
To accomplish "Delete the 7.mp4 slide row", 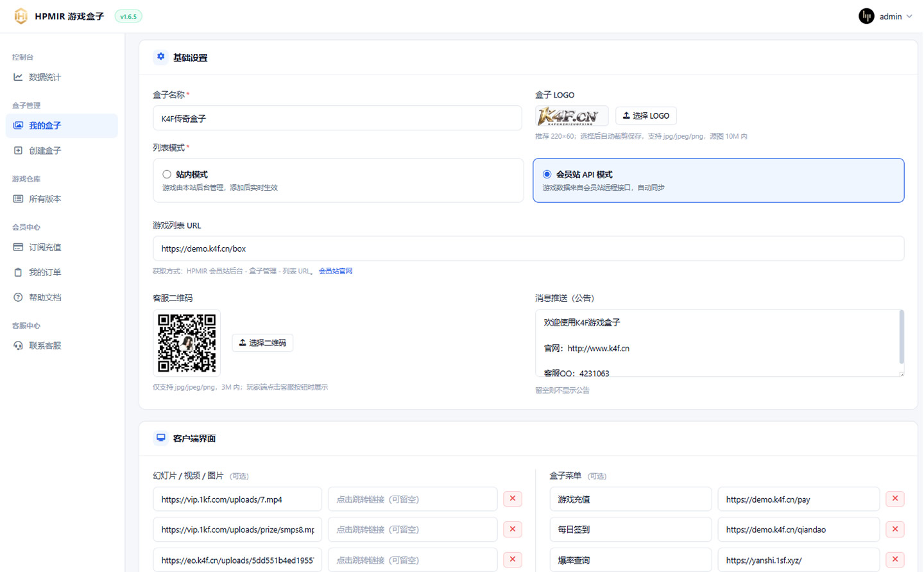I will [x=513, y=499].
